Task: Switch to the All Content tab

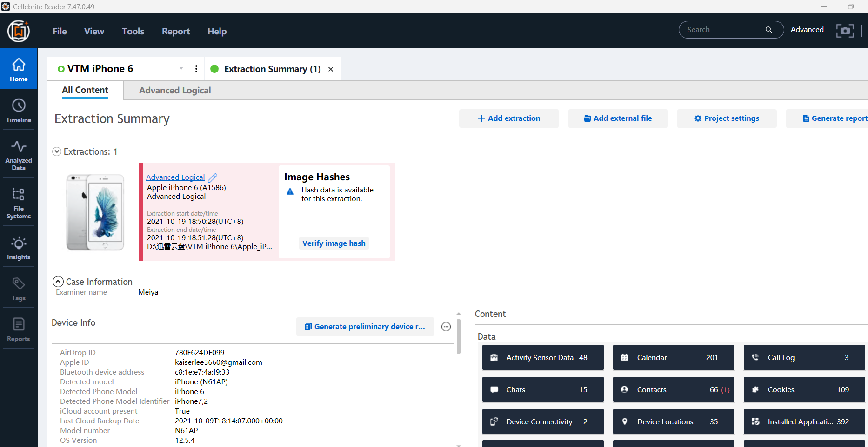Action: click(x=85, y=90)
